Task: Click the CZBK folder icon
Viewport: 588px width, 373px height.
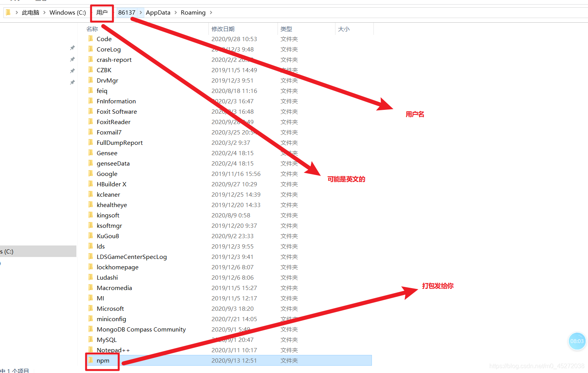Action: (x=91, y=70)
